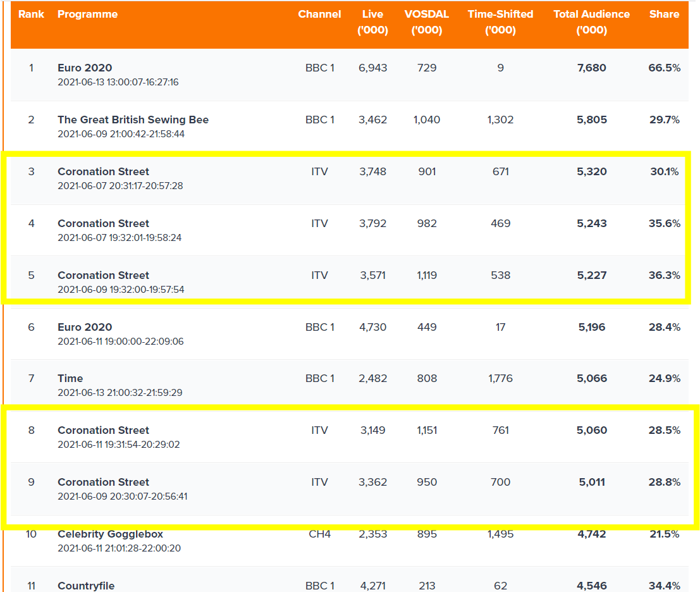Click the 66.5% share value
Viewport: 700px width, 592px height.
[664, 68]
